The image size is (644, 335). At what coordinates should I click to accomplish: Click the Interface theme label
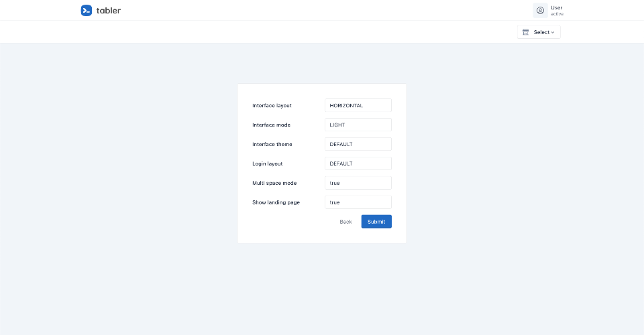tap(272, 144)
